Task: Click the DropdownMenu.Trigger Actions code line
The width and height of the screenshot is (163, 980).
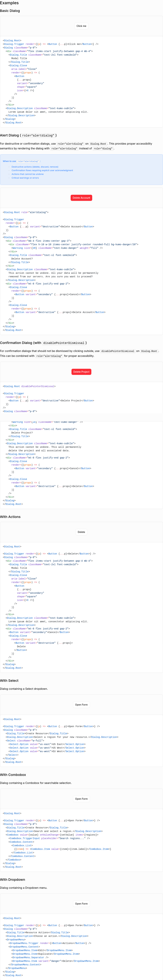Action: pyautogui.click(x=50, y=943)
